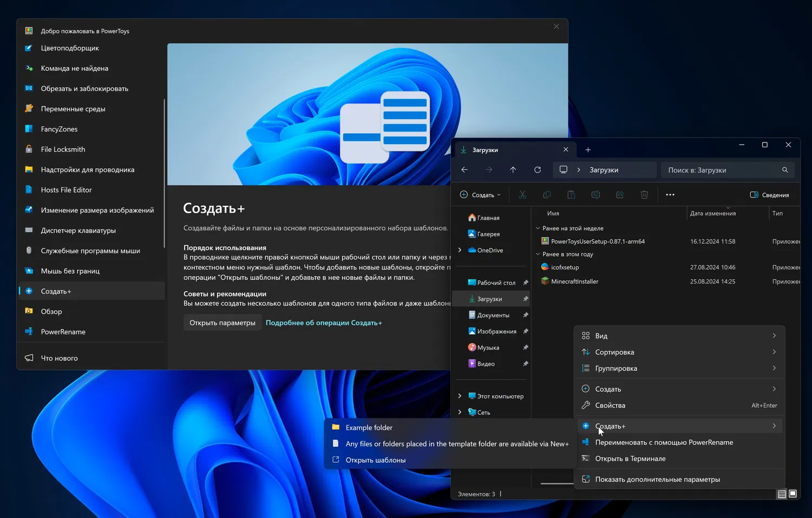
Task: Expand Этот компьютер in the navigation pane
Action: [460, 396]
